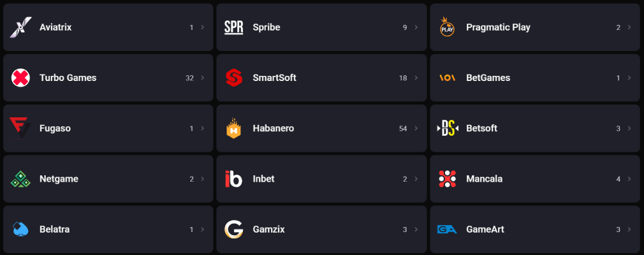Click the SmartSoft game count 18

[x=403, y=78]
